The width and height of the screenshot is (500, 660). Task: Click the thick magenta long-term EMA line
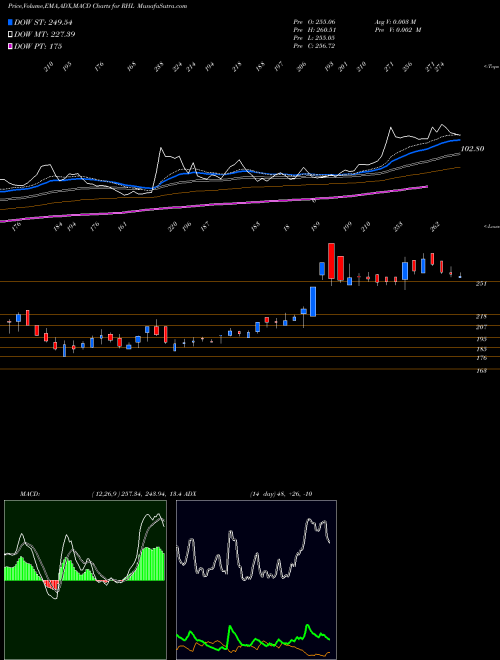pyautogui.click(x=215, y=205)
